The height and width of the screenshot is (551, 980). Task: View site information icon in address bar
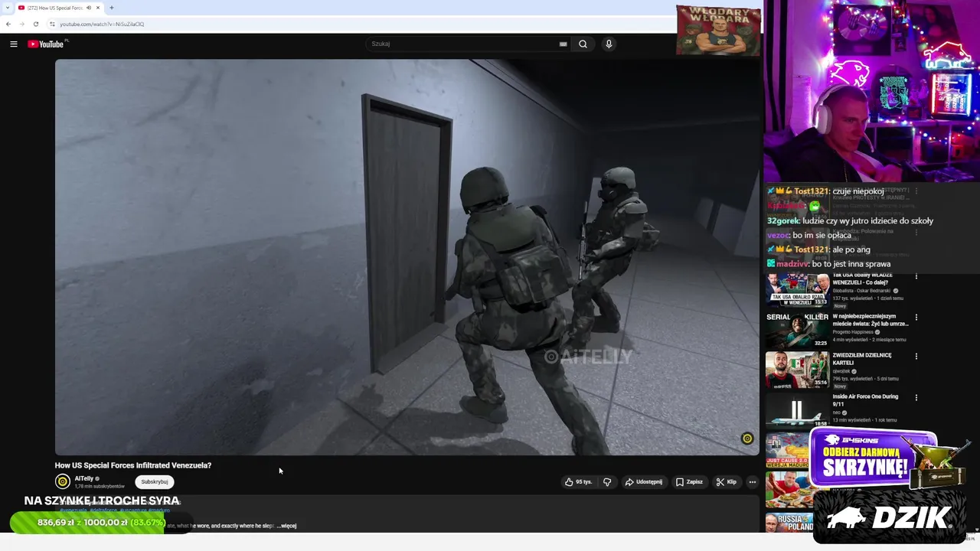[52, 24]
